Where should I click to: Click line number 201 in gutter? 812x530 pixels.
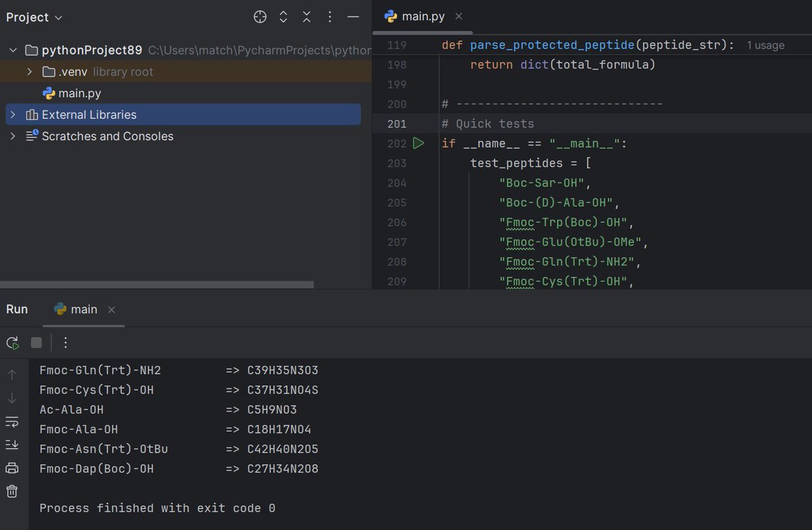click(397, 124)
